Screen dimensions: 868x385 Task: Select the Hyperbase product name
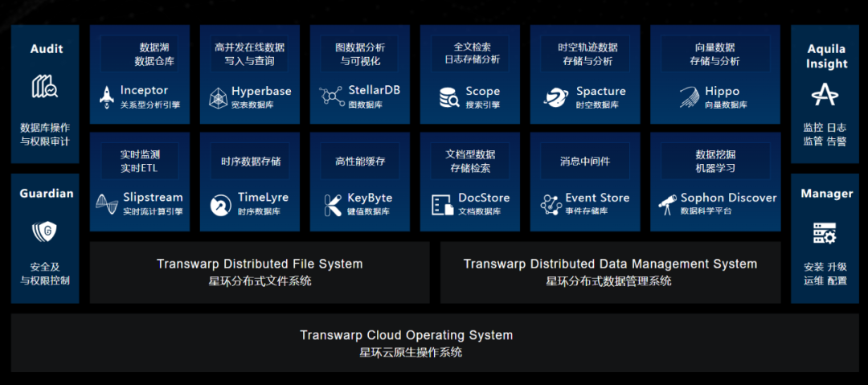click(x=261, y=91)
